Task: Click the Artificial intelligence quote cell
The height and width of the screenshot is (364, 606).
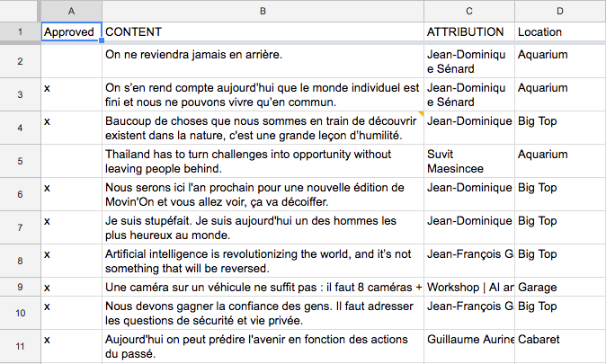Action: [x=263, y=261]
